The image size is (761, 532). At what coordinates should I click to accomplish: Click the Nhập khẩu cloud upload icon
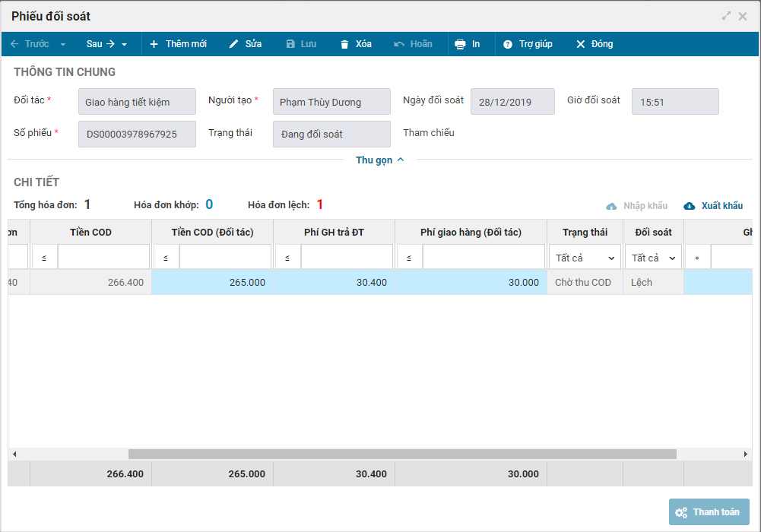coord(611,206)
